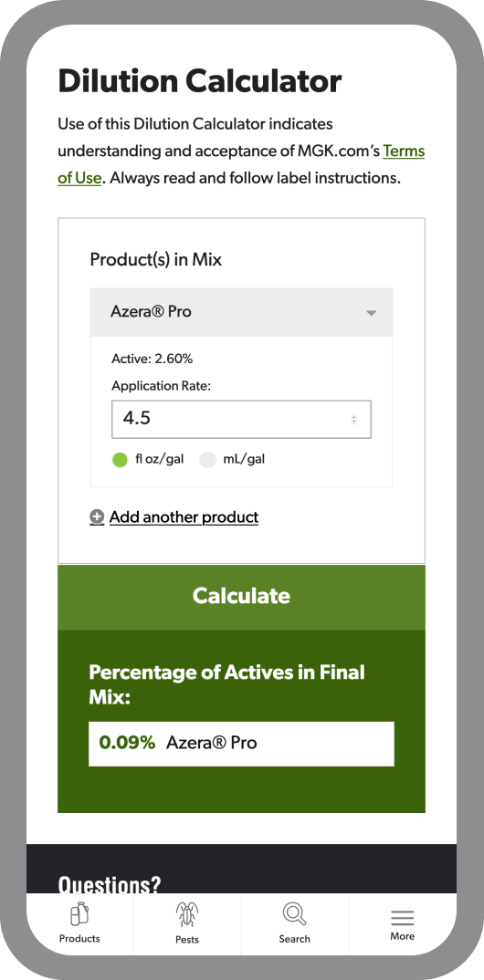Image resolution: width=484 pixels, height=980 pixels.
Task: Tap the Pests cockroach icon
Action: click(187, 914)
